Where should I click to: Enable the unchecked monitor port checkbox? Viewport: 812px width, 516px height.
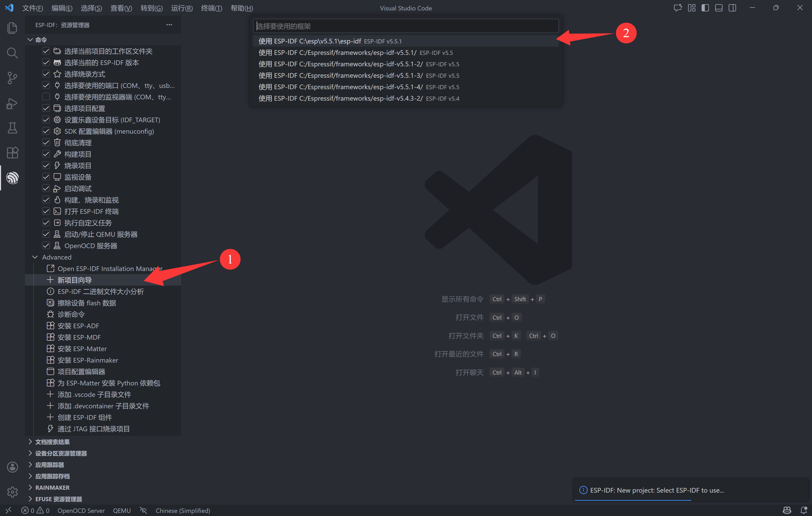coord(46,97)
